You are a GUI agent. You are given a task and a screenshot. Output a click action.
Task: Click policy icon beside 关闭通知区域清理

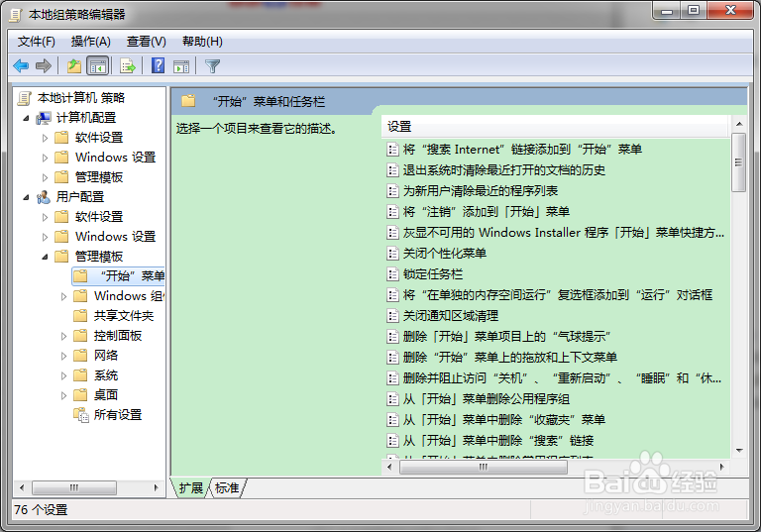coord(392,316)
